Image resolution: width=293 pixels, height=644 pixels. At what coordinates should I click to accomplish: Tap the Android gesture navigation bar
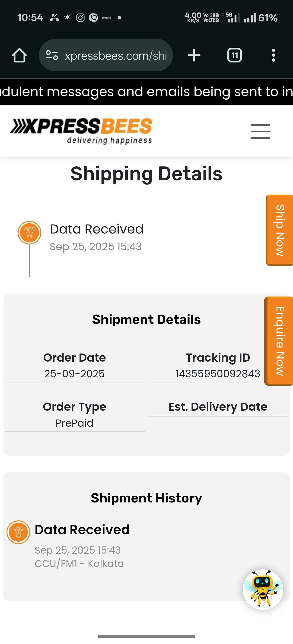(x=146, y=637)
